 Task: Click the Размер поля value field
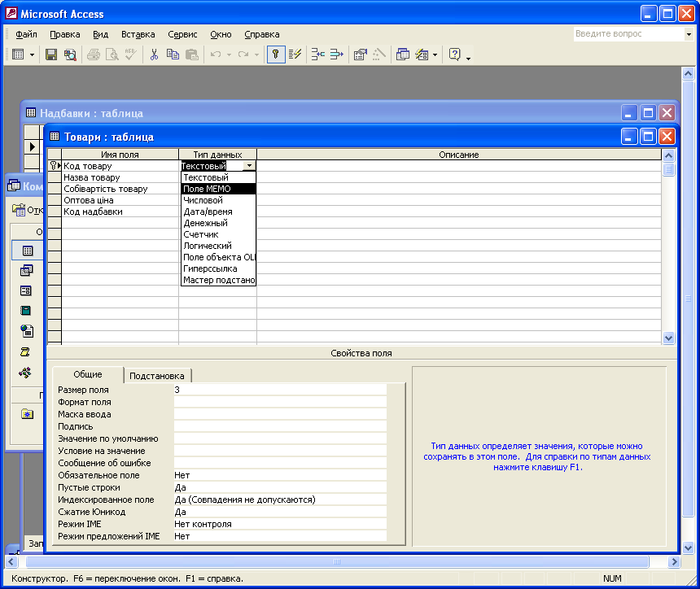coord(280,390)
